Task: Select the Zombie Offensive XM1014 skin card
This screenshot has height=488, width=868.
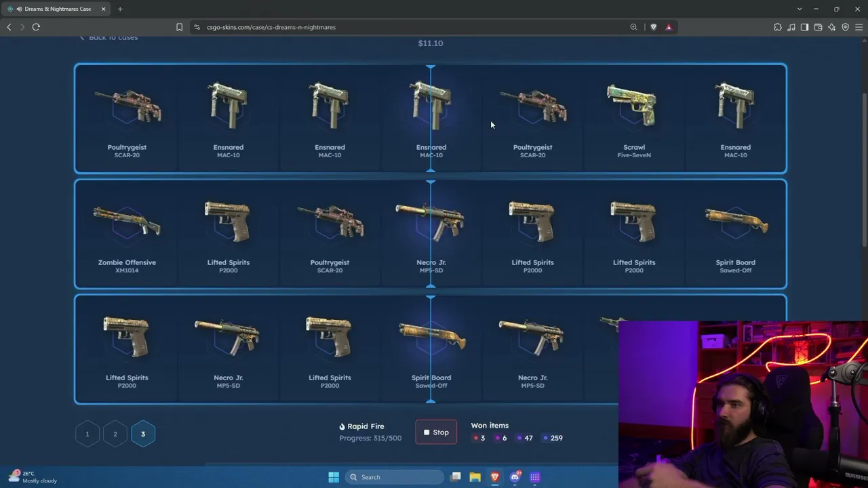Action: [x=127, y=234]
